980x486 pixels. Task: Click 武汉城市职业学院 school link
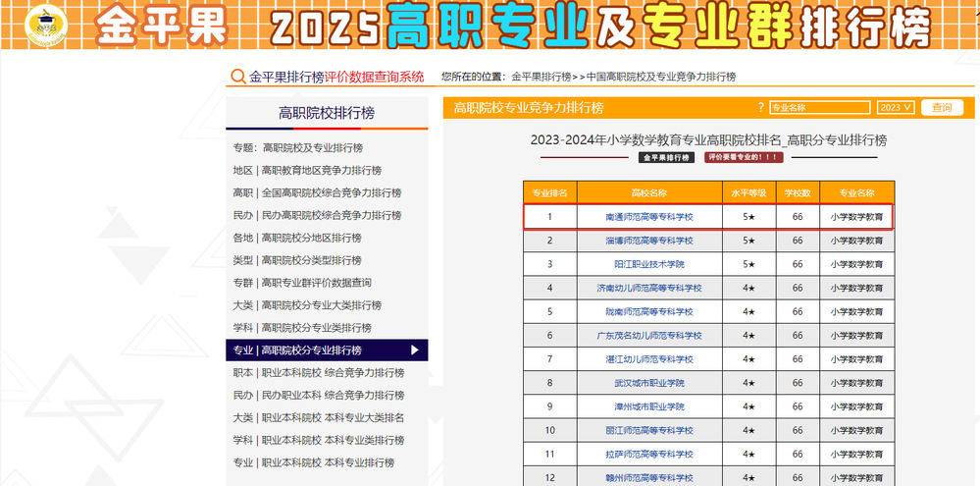[x=648, y=383]
